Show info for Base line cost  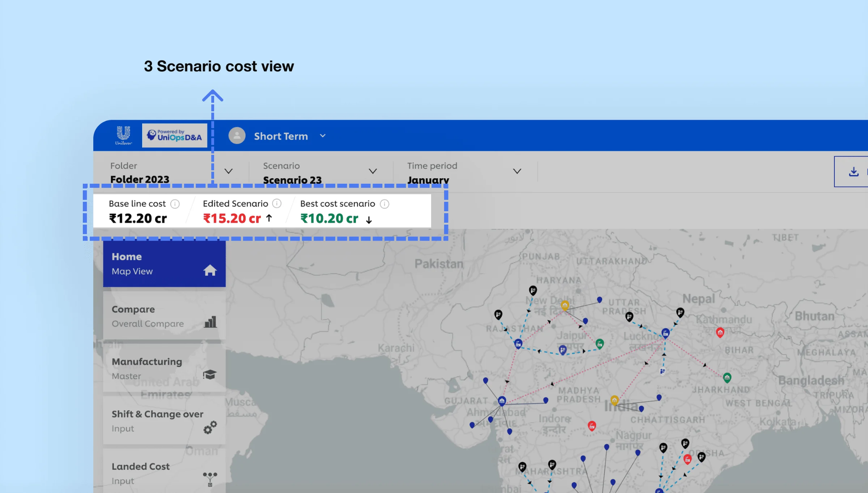click(x=175, y=204)
